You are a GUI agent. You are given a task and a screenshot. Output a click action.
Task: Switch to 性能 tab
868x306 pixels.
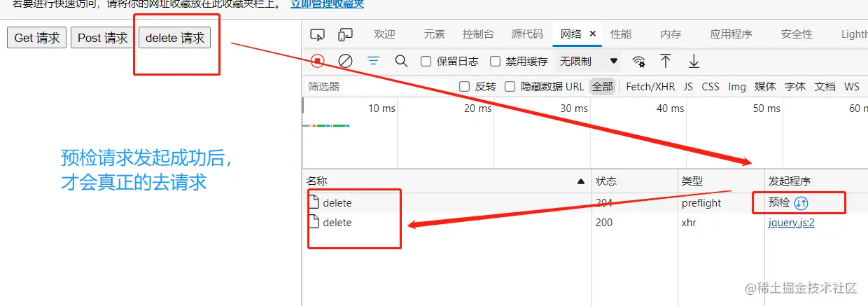(x=621, y=34)
